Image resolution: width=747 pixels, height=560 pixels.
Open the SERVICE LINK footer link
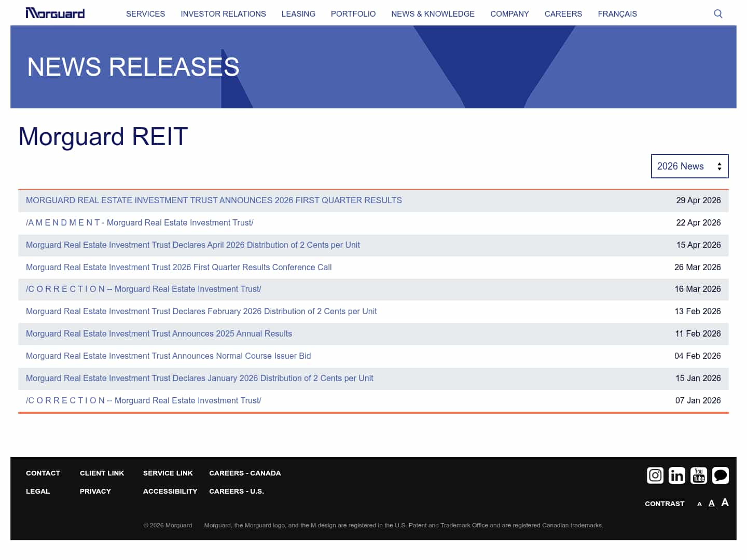pos(168,473)
